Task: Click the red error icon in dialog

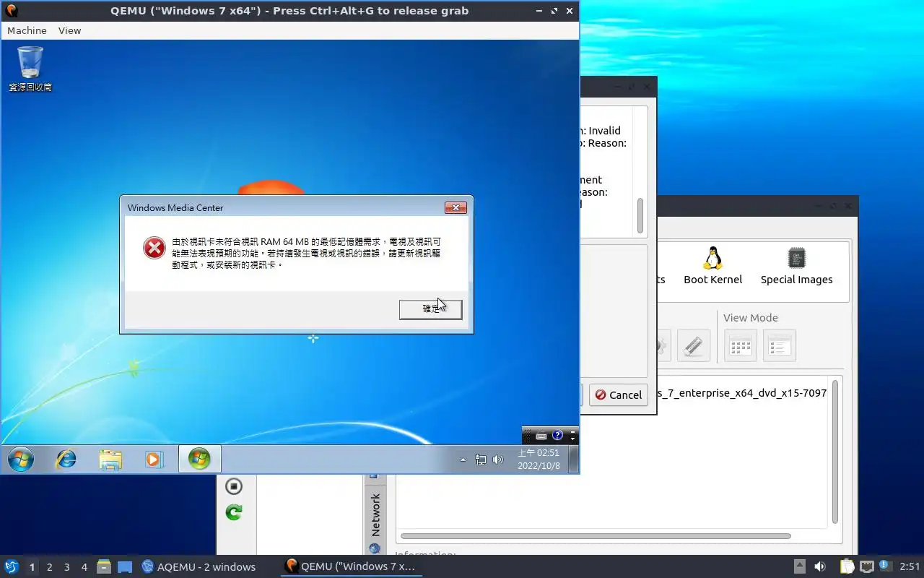Action: click(154, 248)
